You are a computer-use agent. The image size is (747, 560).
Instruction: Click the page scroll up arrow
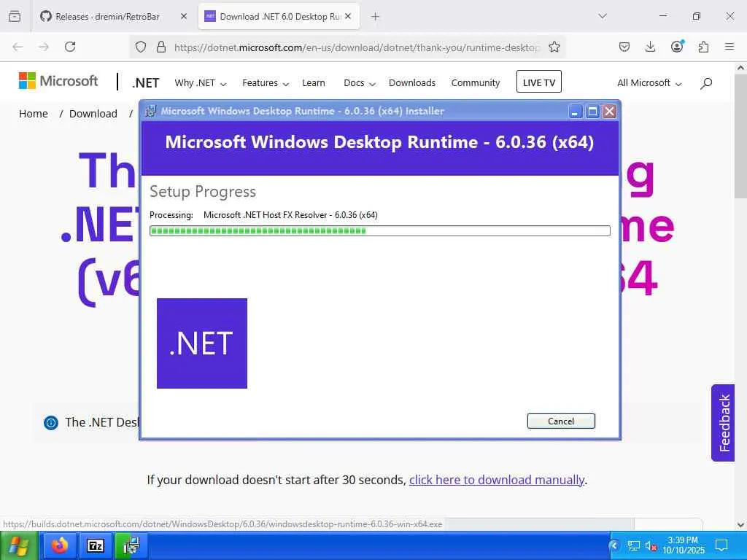[x=741, y=68]
